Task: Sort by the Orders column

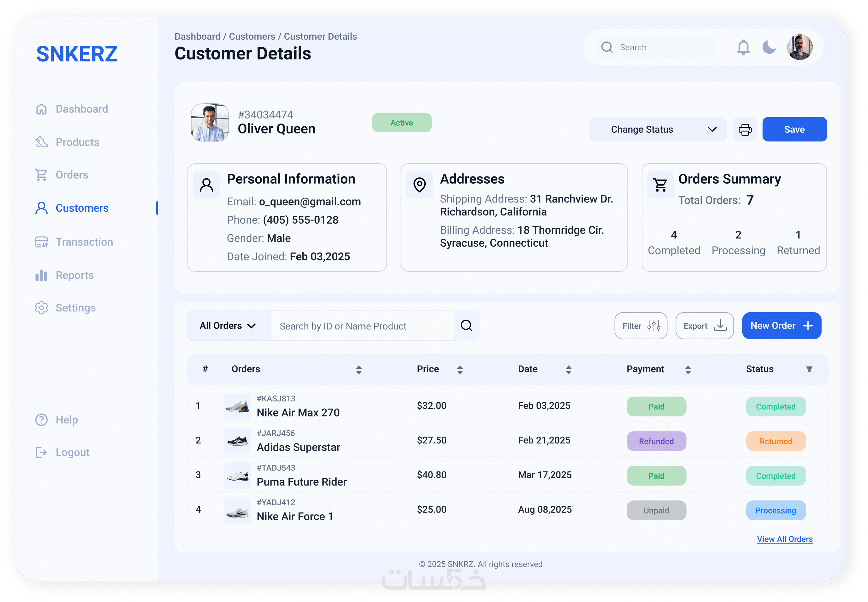Action: point(359,370)
